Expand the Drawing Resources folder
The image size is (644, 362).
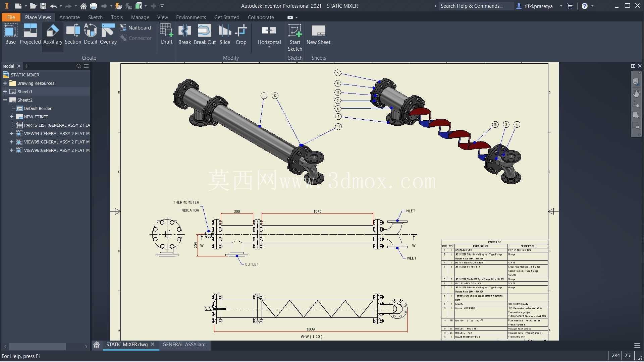[5, 83]
